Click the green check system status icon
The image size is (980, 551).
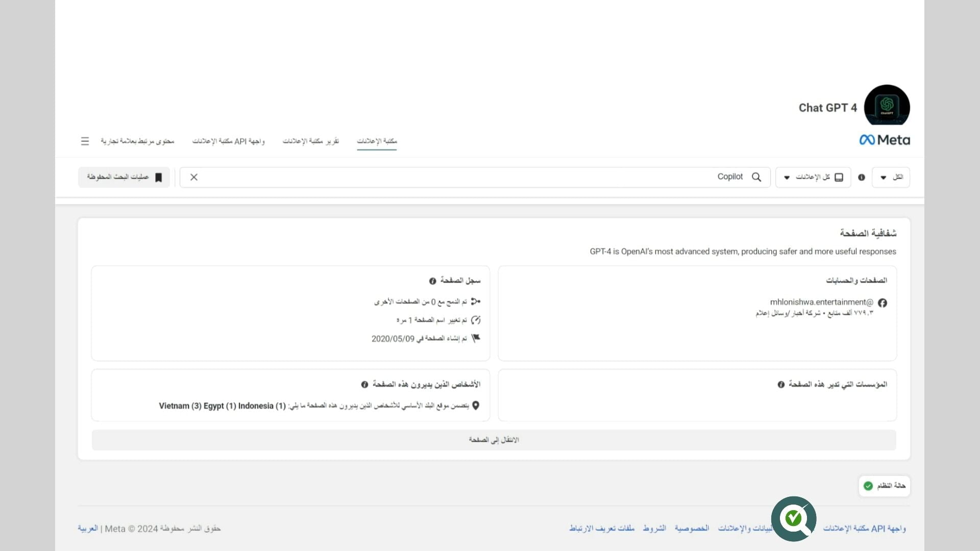click(868, 486)
